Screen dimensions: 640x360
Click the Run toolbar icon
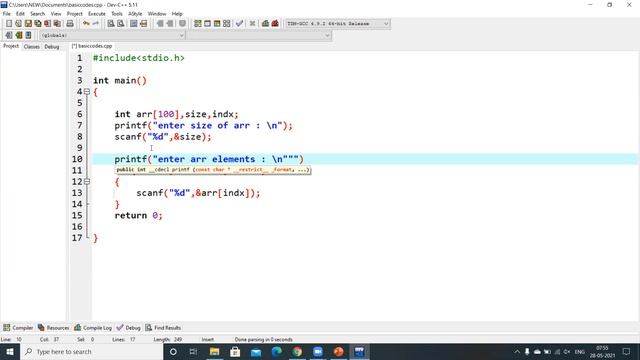click(x=207, y=24)
